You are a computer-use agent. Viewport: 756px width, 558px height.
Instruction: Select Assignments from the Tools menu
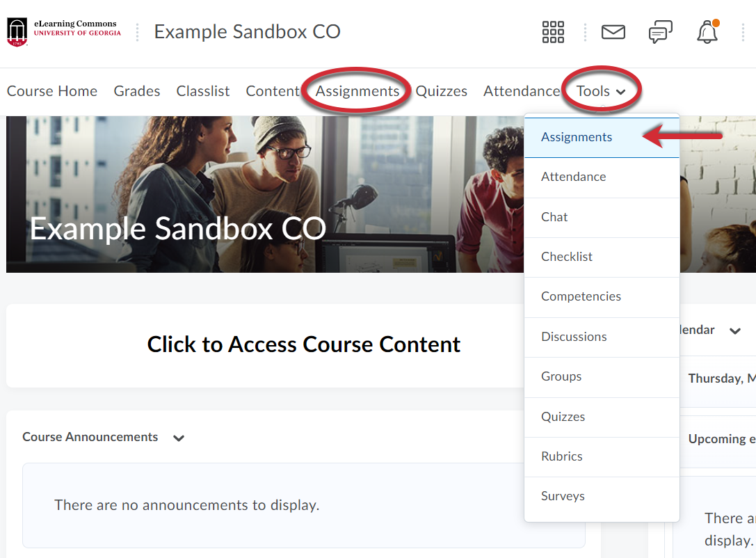click(x=576, y=136)
